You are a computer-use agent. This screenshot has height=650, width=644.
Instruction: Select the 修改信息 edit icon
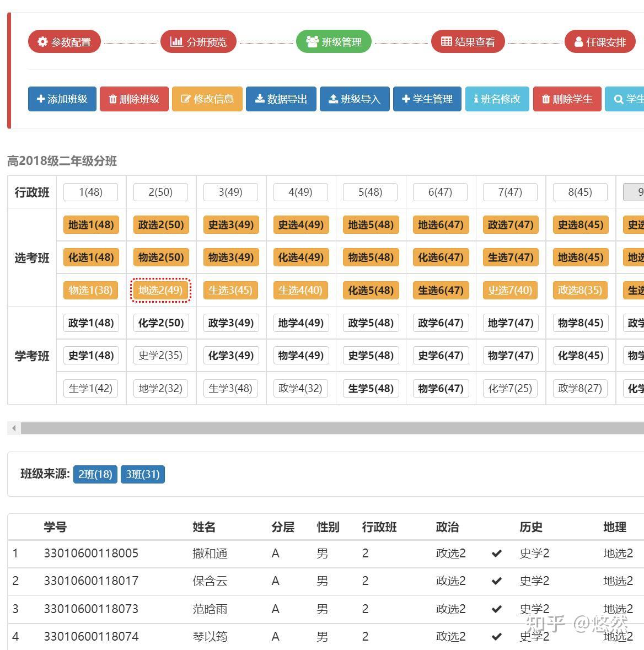tap(185, 99)
